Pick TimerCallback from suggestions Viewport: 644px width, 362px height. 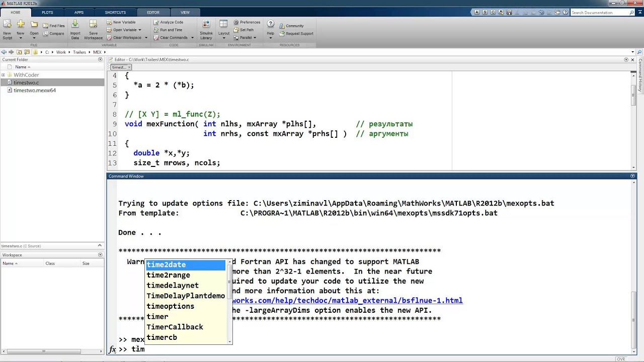coord(186,327)
